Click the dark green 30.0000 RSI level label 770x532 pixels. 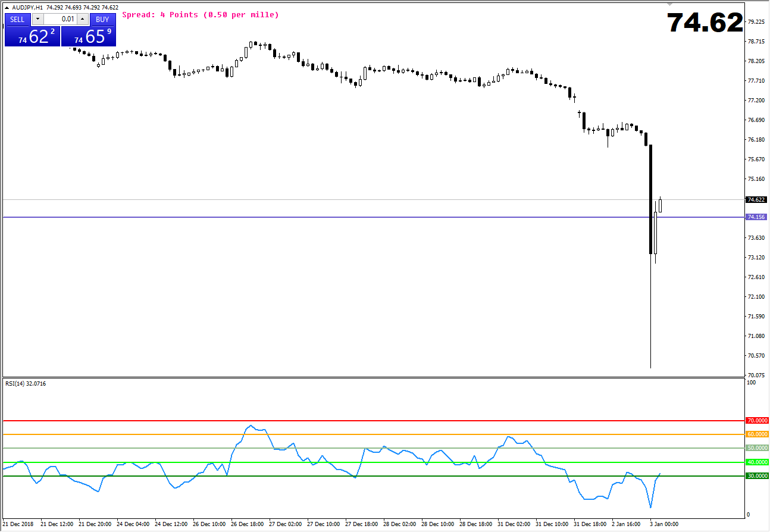tap(756, 476)
